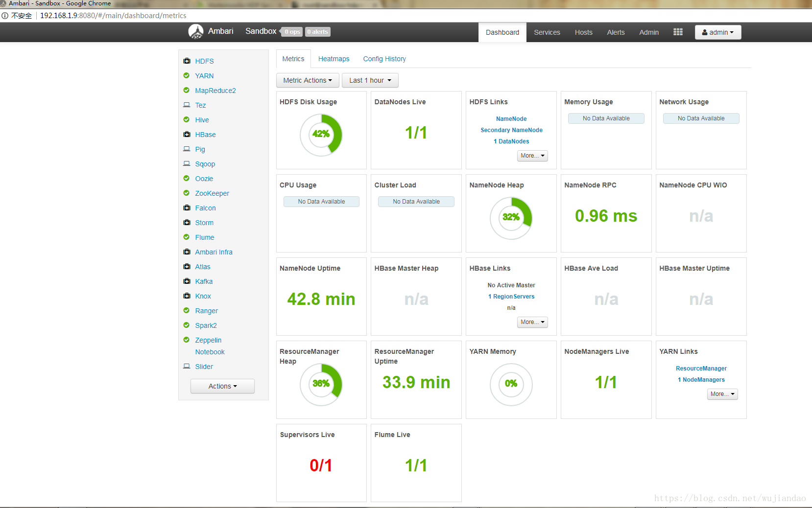Go to the Dashboard nav item
This screenshot has width=812, height=508.
click(502, 32)
